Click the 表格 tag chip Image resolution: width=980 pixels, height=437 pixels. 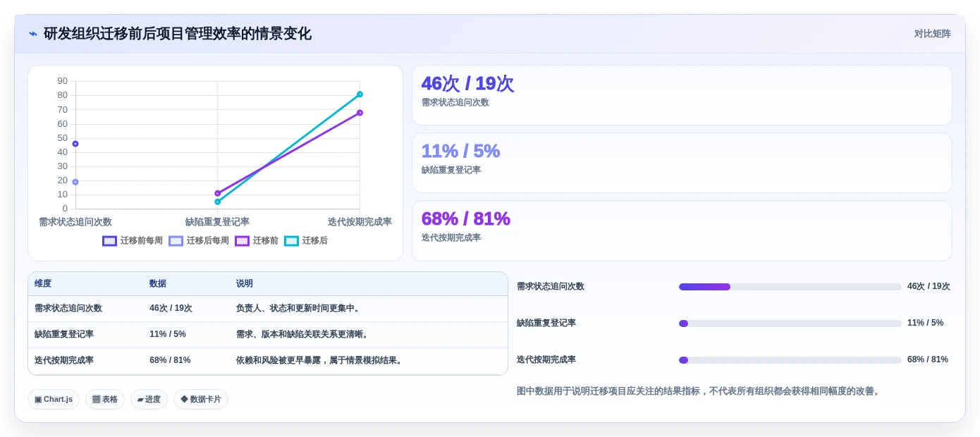(105, 400)
